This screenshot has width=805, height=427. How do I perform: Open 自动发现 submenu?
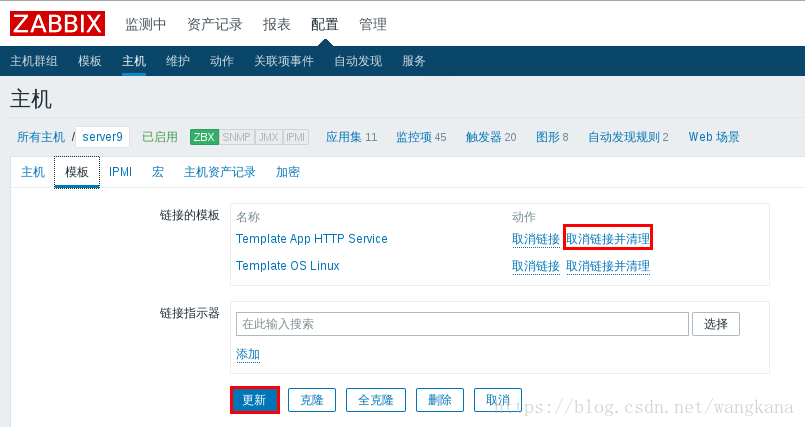point(358,61)
